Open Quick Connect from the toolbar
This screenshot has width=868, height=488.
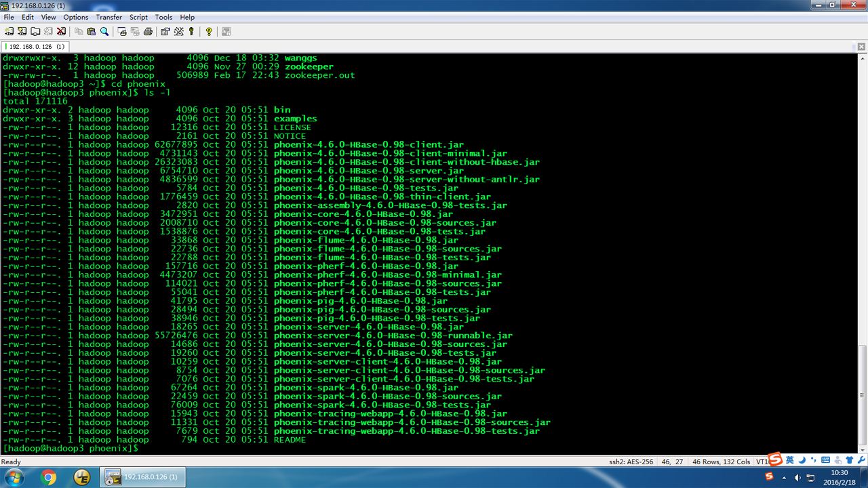coord(22,31)
